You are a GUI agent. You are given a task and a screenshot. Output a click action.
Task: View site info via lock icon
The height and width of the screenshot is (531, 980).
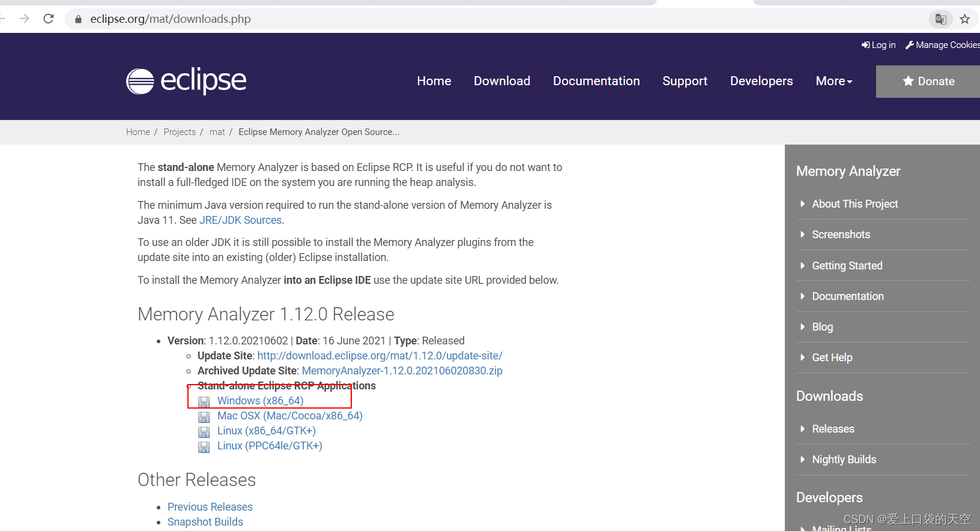pos(78,19)
